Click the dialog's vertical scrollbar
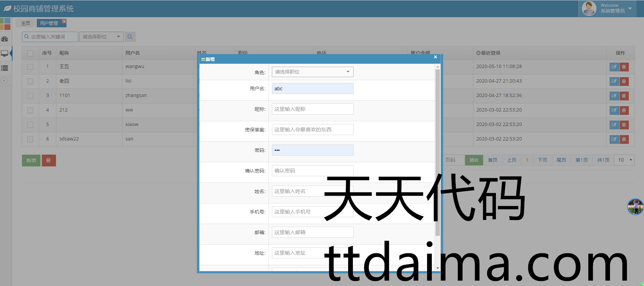This screenshot has height=286, width=644. pos(438,152)
